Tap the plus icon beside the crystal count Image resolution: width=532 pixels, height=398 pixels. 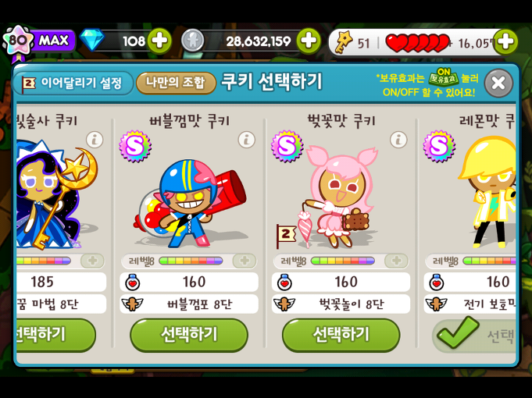coord(159,41)
